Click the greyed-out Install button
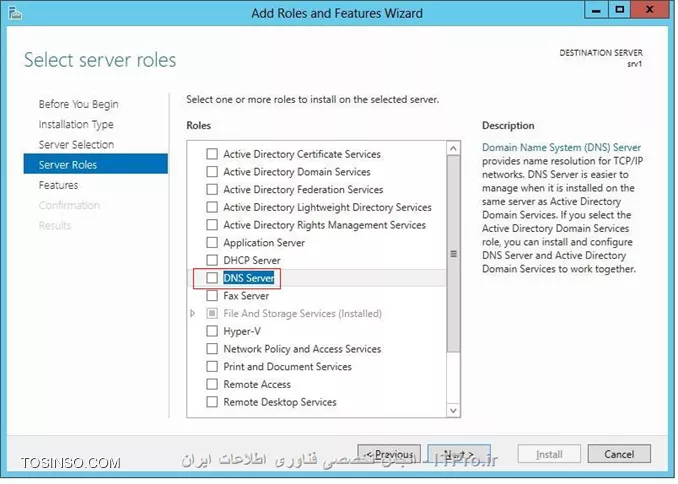678x484 pixels. coord(549,455)
